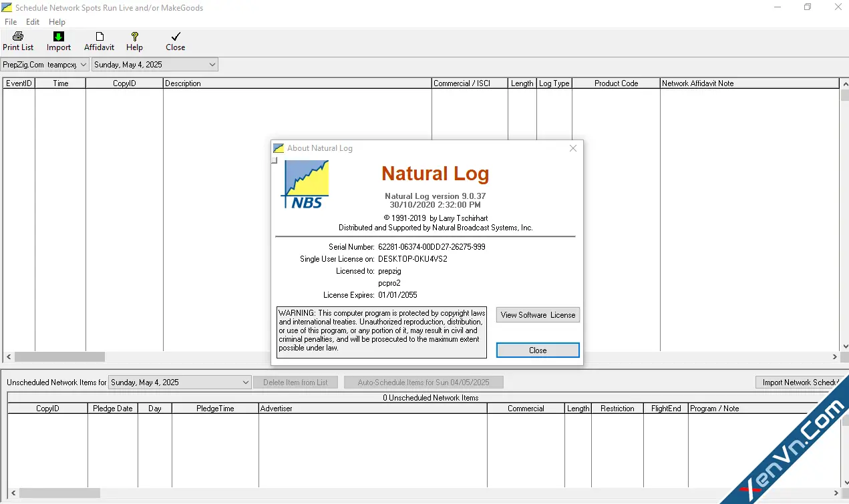Screen dimensions: 849x504
Task: Expand the top Sunday, May 4, 2025 date dropdown
Action: [212, 65]
